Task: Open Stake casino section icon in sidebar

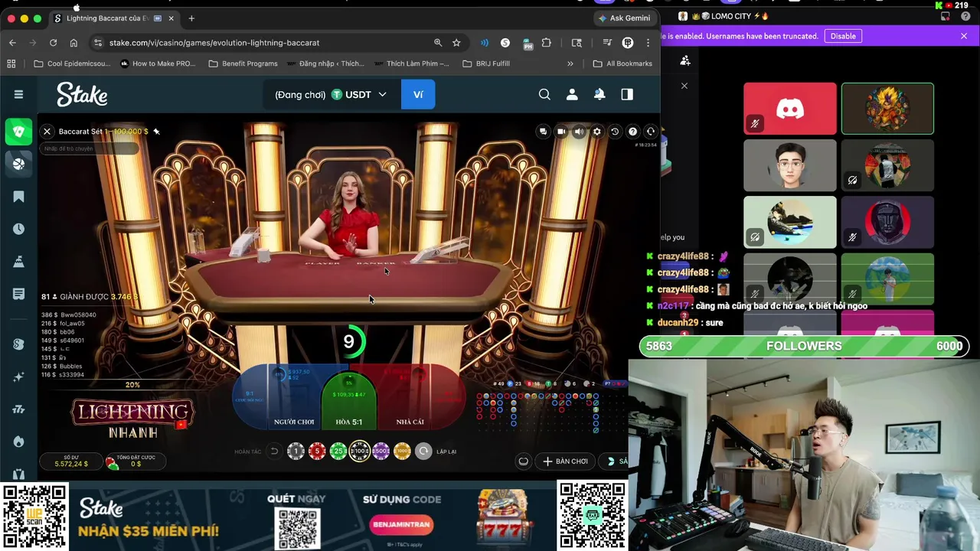Action: pyautogui.click(x=18, y=131)
